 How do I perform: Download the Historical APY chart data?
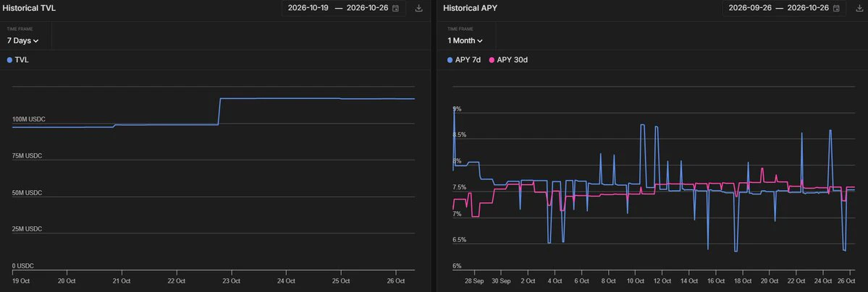[860, 8]
